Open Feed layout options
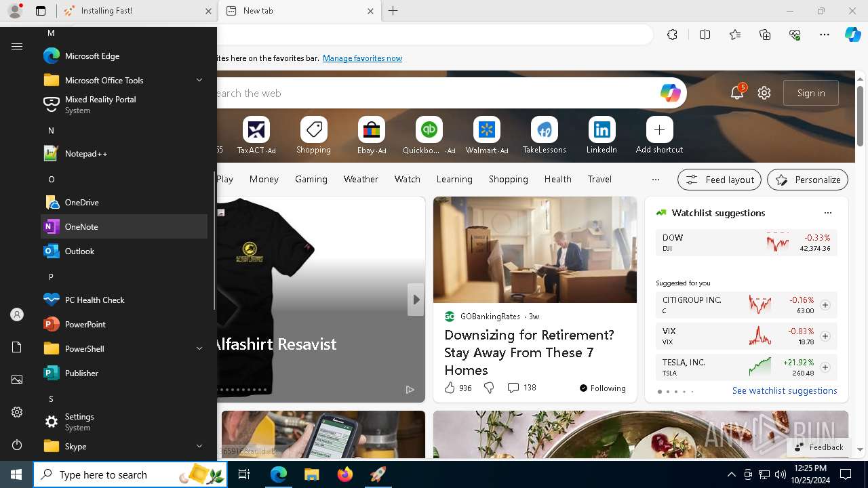This screenshot has width=868, height=488. click(719, 180)
